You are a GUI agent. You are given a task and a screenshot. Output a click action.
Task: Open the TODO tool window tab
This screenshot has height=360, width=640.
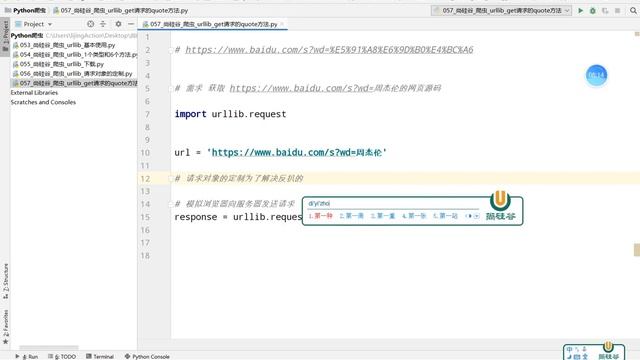pyautogui.click(x=62, y=356)
